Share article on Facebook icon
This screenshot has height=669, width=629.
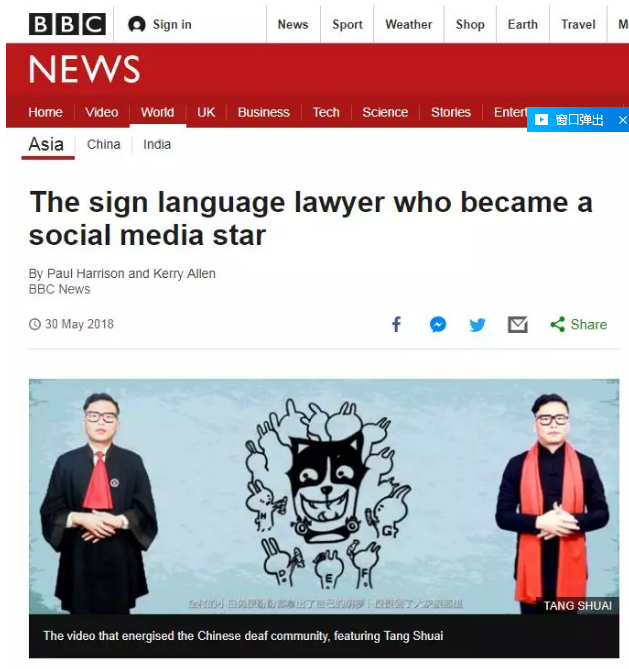[x=396, y=324]
